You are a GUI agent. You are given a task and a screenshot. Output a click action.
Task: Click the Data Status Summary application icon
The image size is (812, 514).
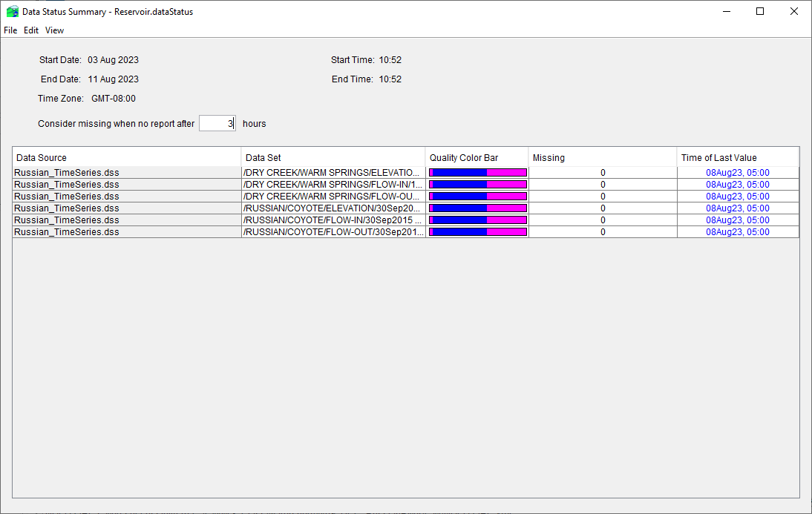(x=11, y=11)
